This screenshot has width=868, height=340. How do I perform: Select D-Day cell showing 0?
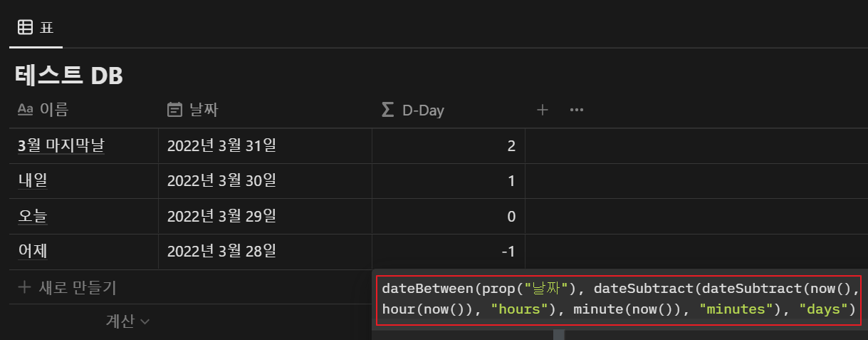(449, 216)
